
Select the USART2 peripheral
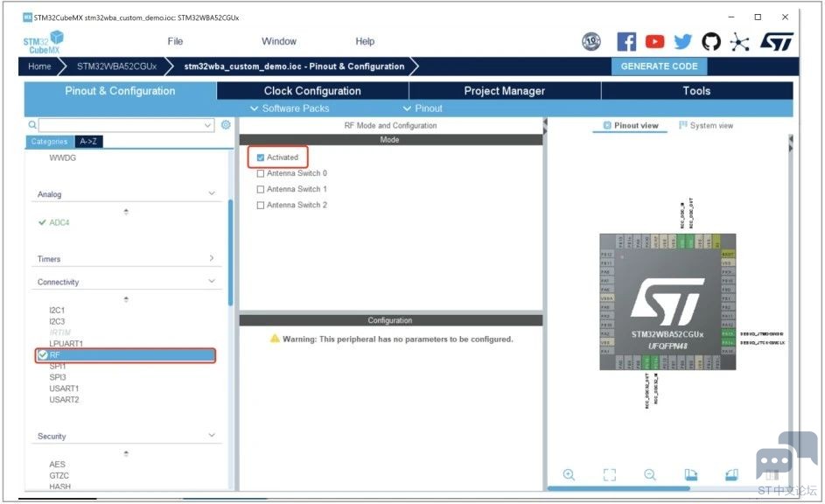[64, 399]
